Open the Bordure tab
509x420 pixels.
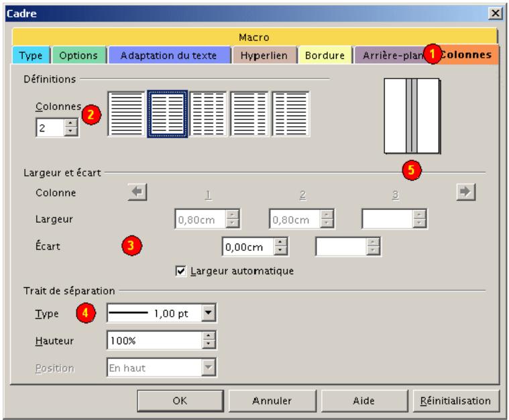(325, 55)
